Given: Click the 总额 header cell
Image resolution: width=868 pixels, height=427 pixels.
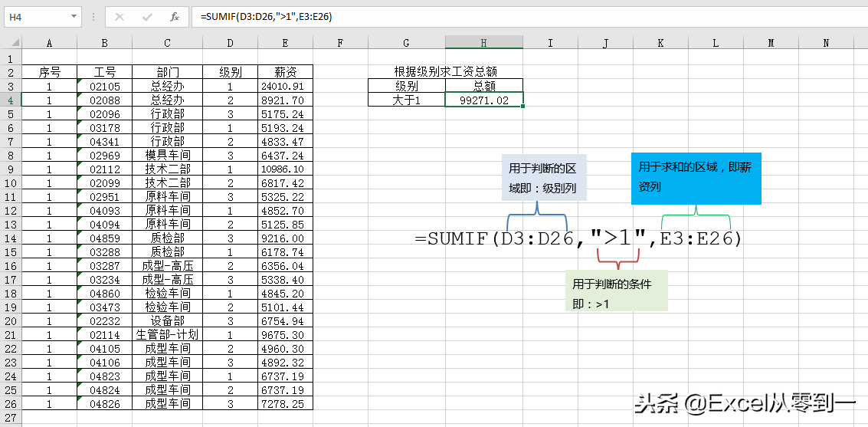Looking at the screenshot, I should coord(484,86).
